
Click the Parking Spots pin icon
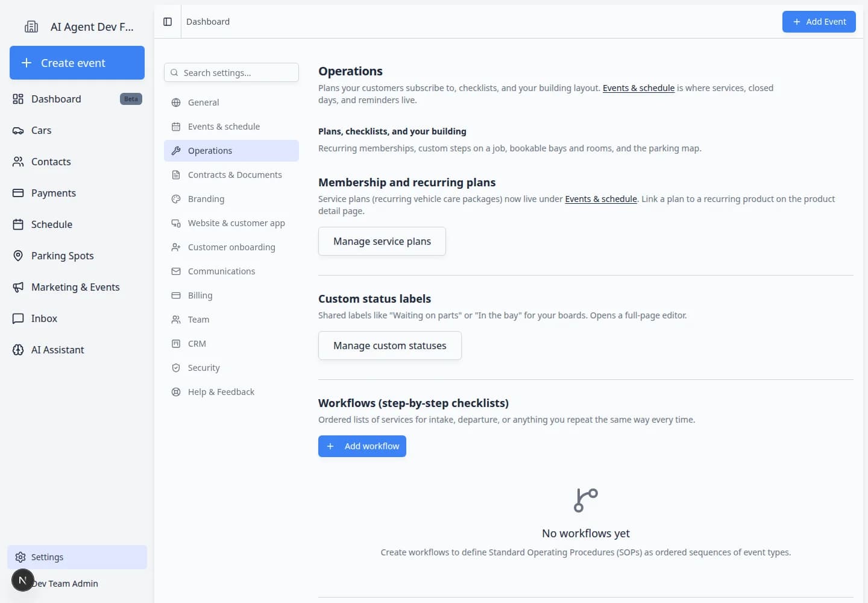18,256
